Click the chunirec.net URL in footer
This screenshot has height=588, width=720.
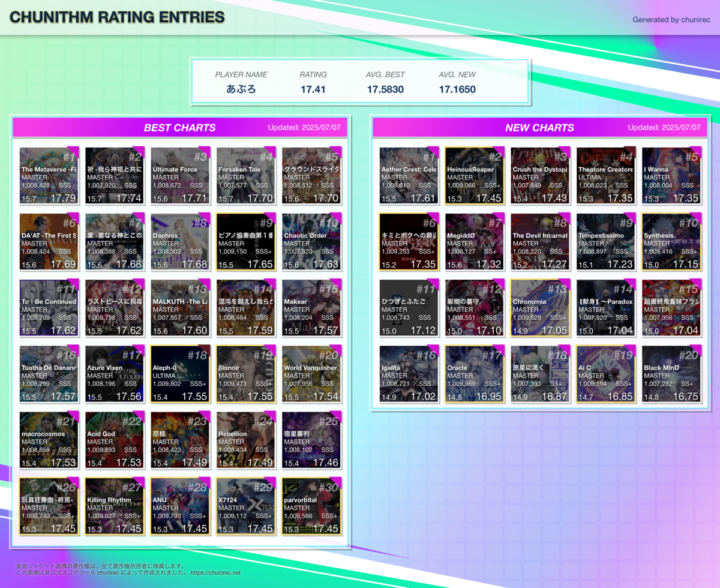pos(215,573)
